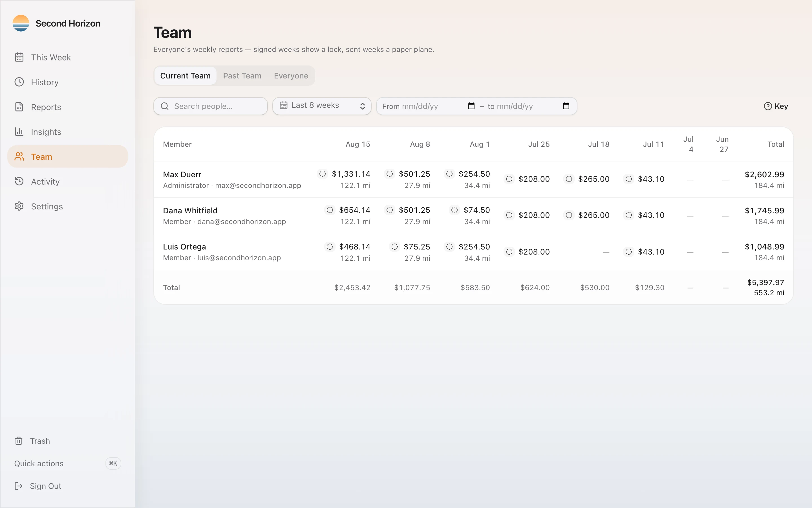Click Luis Ortega's $1,048.99 total
This screenshot has height=508, width=812.
point(764,247)
